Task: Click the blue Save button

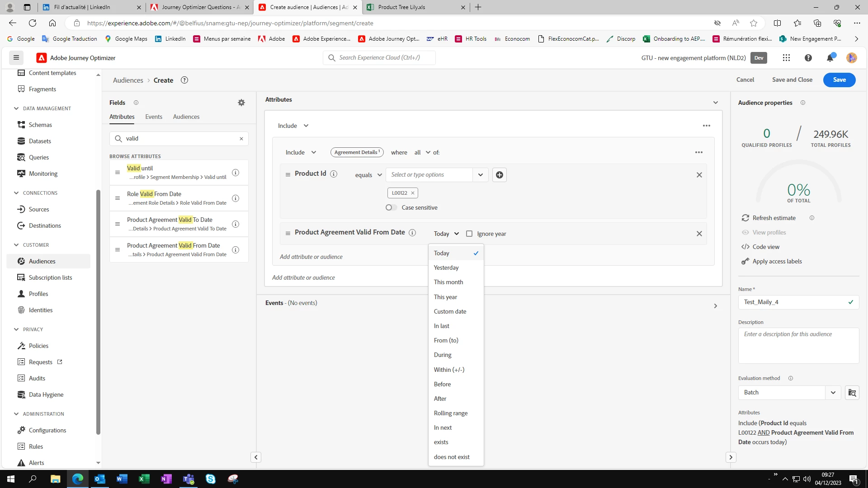Action: 839,80
